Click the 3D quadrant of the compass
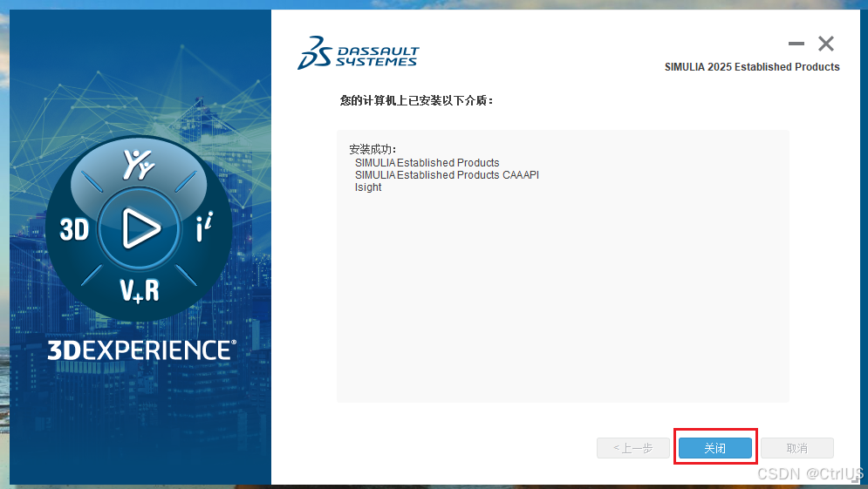The image size is (868, 489). coord(74,229)
